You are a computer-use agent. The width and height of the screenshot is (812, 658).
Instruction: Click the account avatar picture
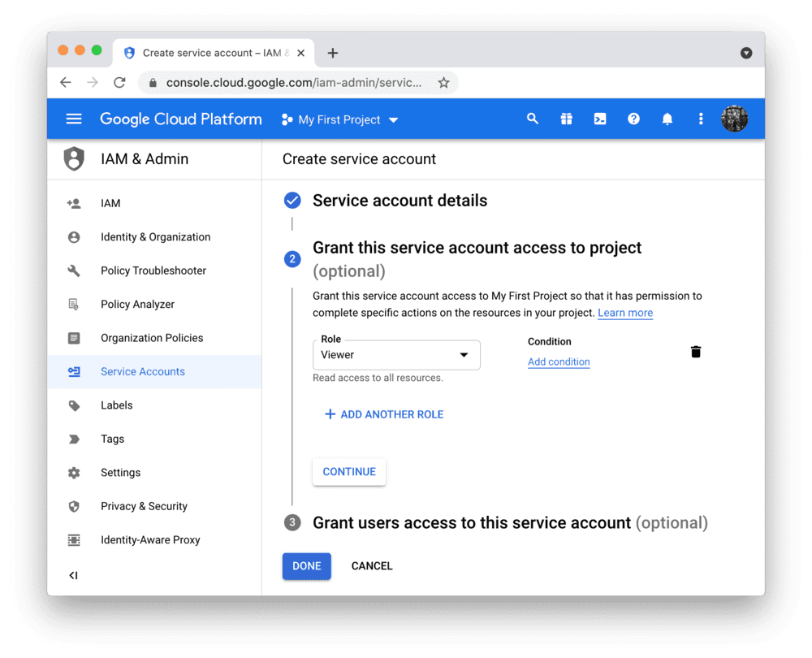[734, 119]
